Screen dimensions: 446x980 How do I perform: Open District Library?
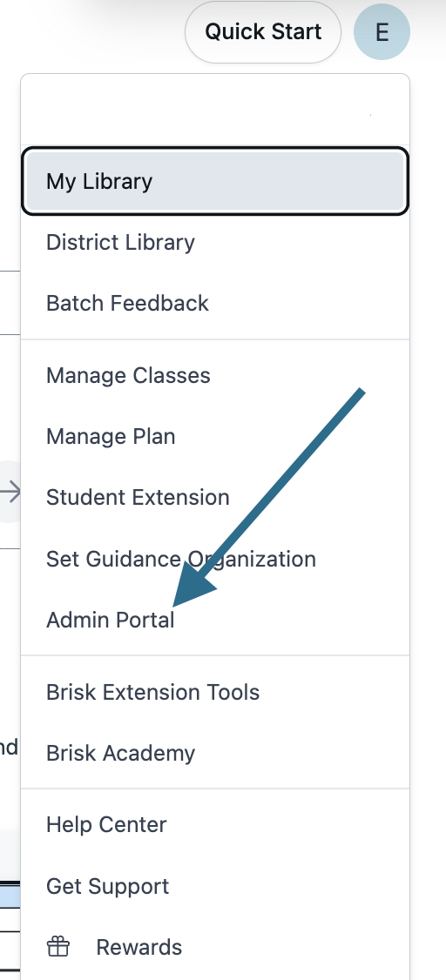pyautogui.click(x=215, y=243)
